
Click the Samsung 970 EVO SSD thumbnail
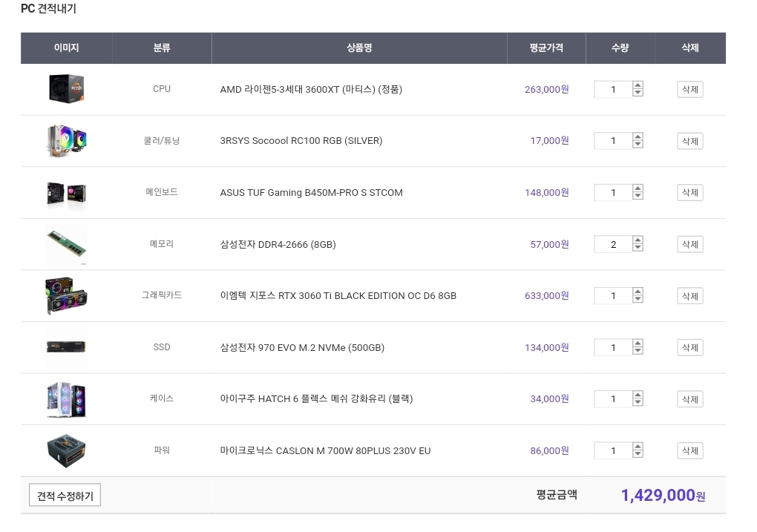tap(67, 347)
